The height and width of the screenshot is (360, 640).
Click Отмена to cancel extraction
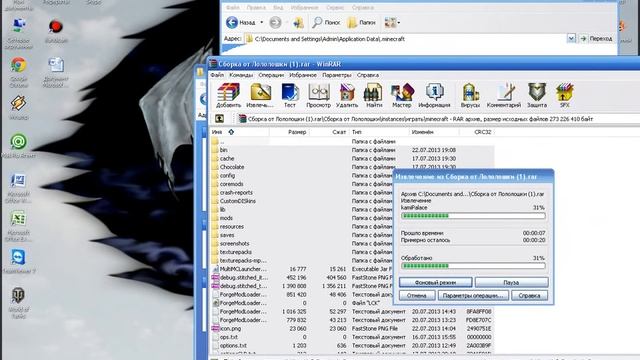(x=417, y=295)
